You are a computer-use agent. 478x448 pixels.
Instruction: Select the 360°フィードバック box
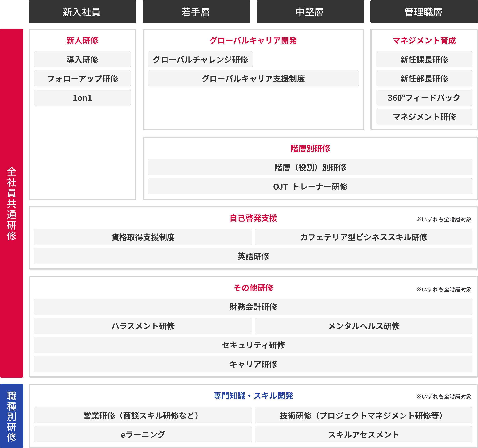(424, 98)
